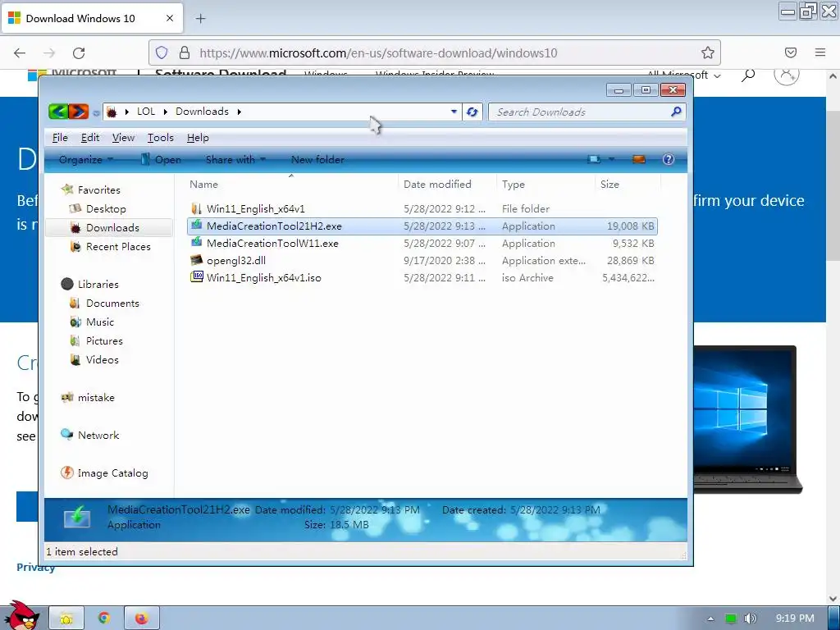Select Image Catalog in navigation pane
Viewport: 840px width, 630px height.
pos(112,473)
